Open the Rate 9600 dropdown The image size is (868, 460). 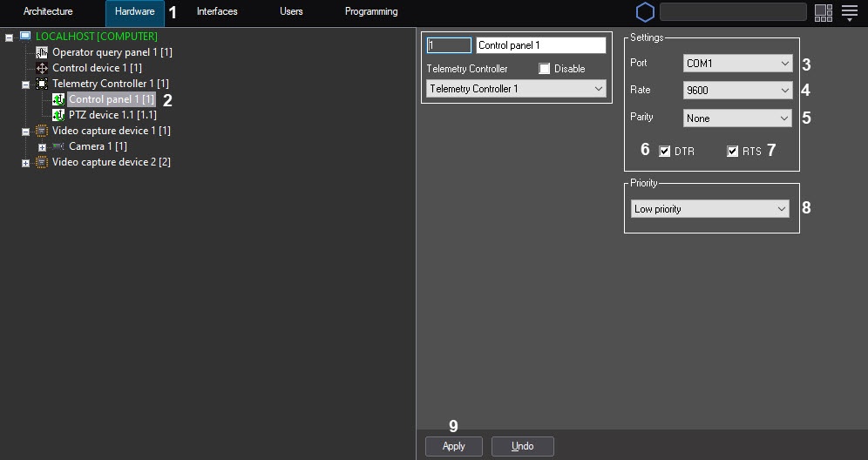click(736, 90)
